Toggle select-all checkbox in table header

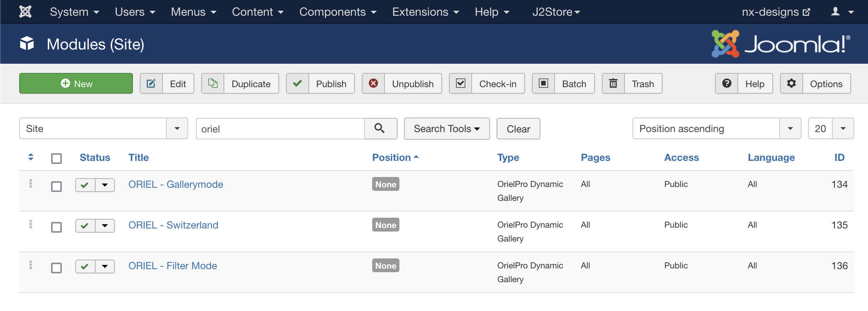pos(56,158)
